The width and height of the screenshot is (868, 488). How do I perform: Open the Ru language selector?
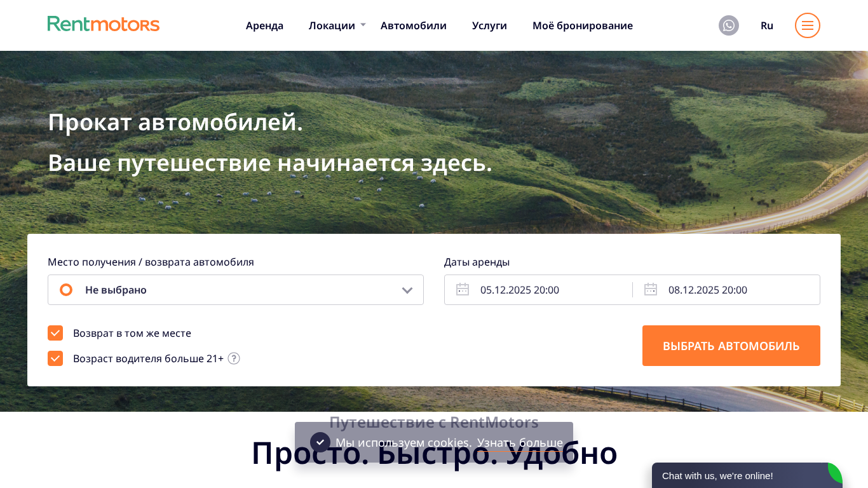point(767,25)
